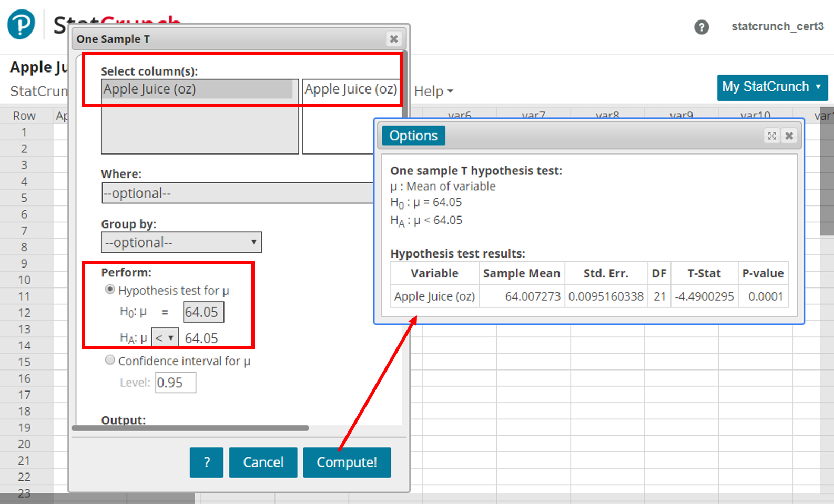
Task: Click the var9 column header
Action: 681,115
